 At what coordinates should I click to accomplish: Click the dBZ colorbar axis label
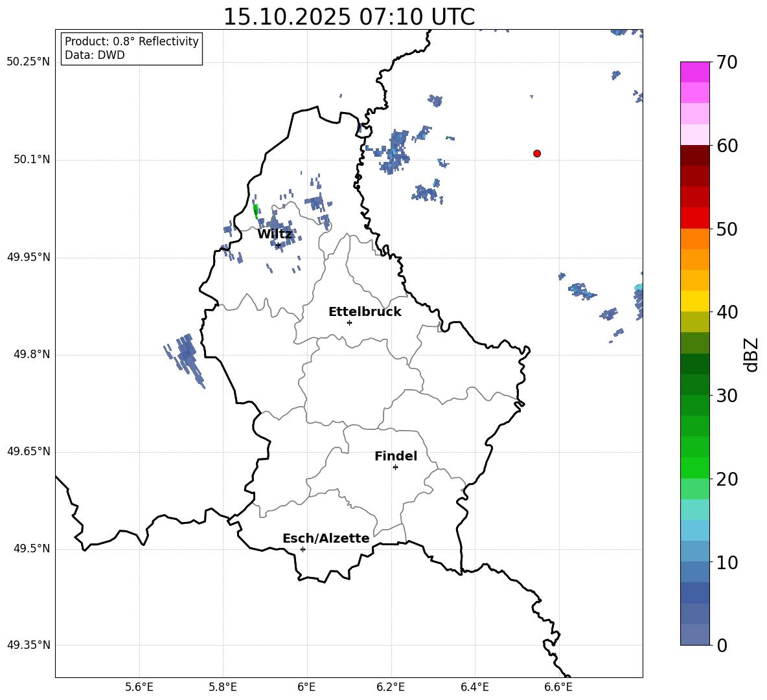[x=752, y=354]
